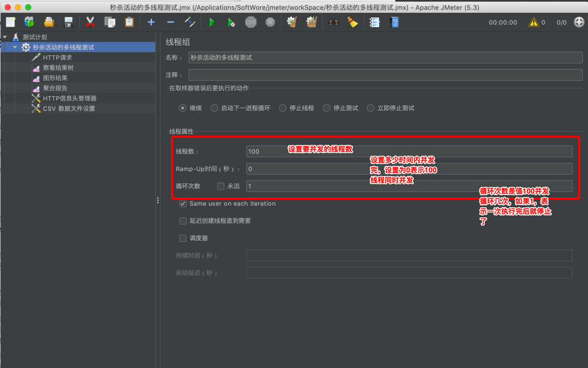Expand all nodes with plus icon

tap(151, 22)
